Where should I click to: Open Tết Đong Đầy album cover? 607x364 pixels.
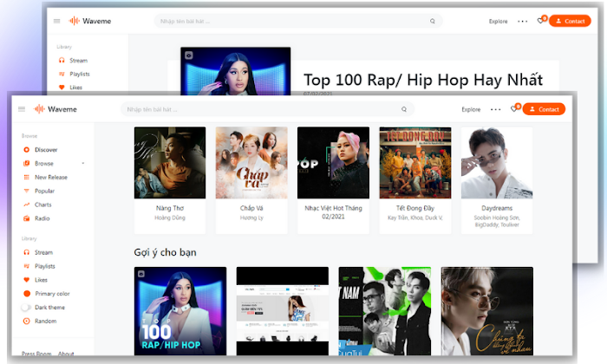[x=415, y=163]
